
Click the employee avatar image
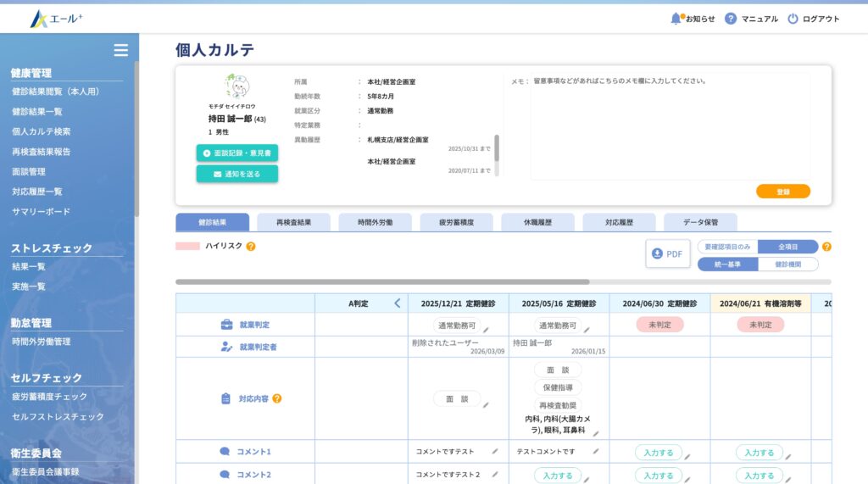[236, 86]
